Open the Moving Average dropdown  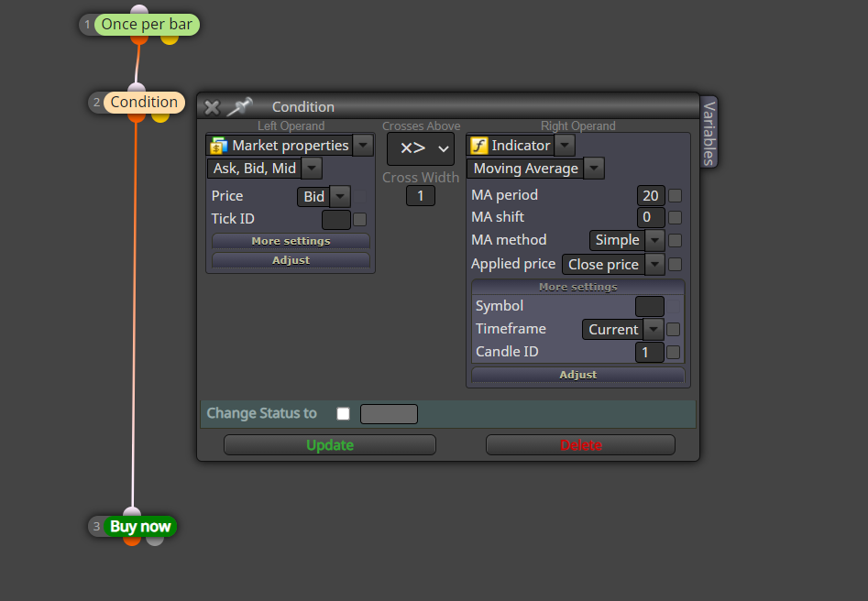coord(594,169)
